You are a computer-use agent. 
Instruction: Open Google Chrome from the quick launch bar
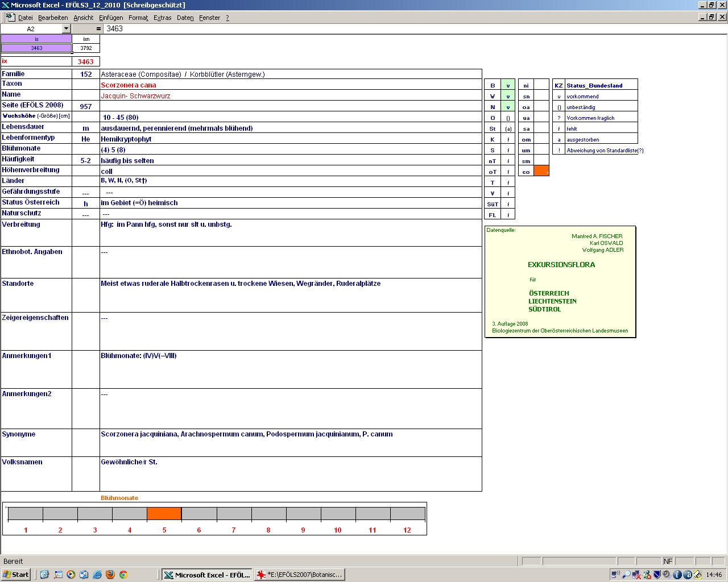123,575
